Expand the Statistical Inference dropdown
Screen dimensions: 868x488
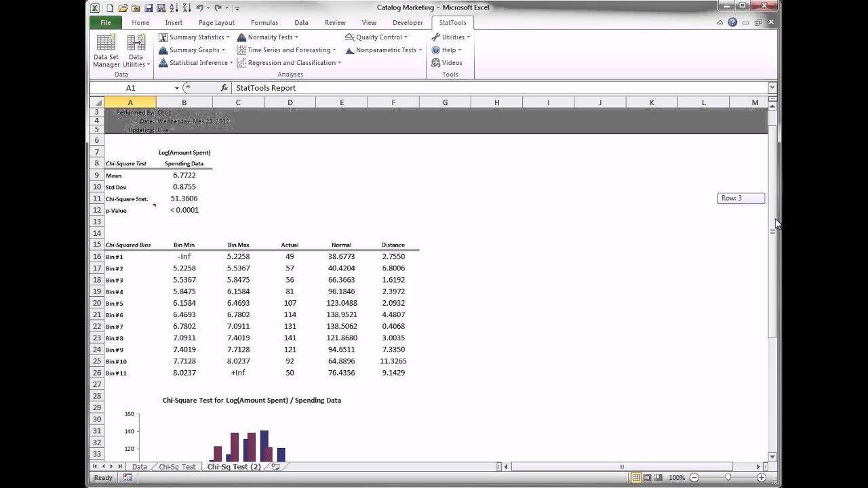(x=197, y=63)
